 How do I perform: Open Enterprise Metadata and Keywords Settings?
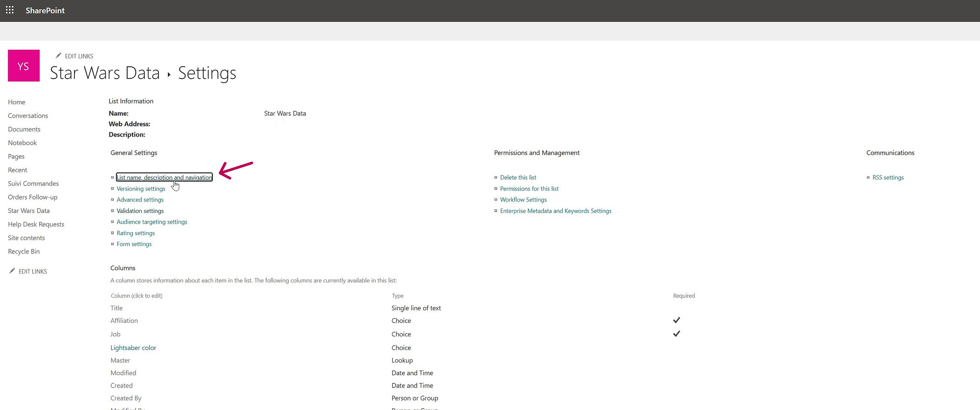pyautogui.click(x=556, y=211)
